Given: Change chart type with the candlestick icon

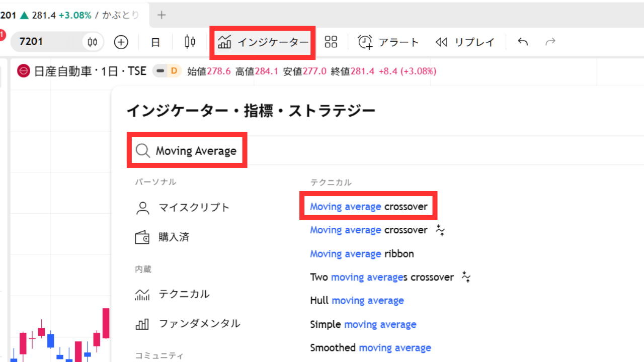Looking at the screenshot, I should tap(190, 42).
